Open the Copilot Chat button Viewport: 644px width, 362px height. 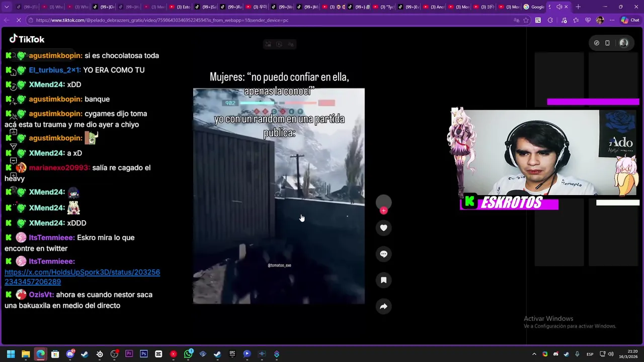(629, 20)
